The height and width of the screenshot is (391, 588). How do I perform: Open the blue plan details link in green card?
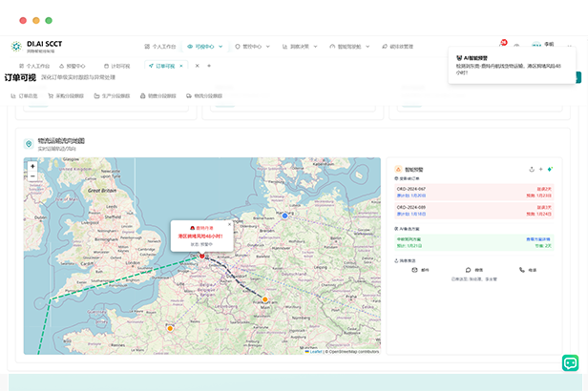click(538, 239)
